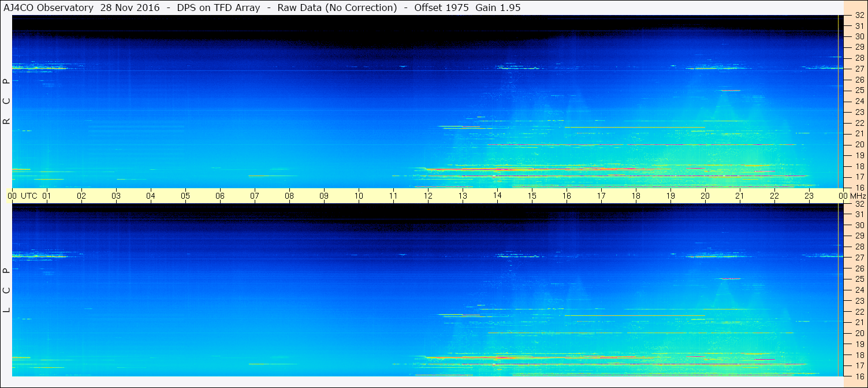Select hour marker 06 on the time axis
The image size is (868, 388).
[220, 196]
